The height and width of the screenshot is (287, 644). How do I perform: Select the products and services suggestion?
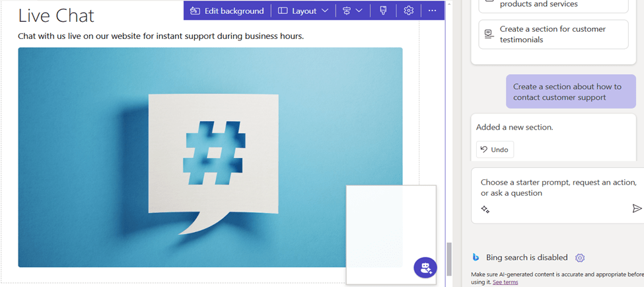[553, 5]
